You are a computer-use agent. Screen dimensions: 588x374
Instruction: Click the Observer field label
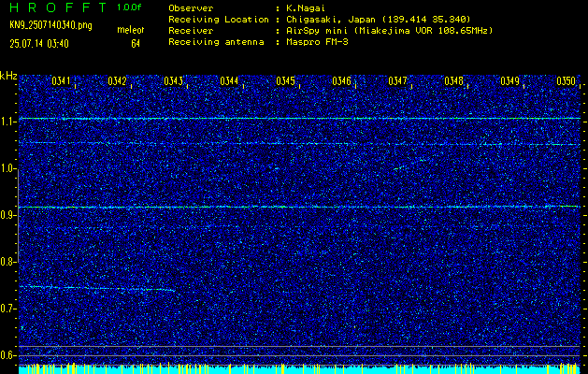coord(191,8)
